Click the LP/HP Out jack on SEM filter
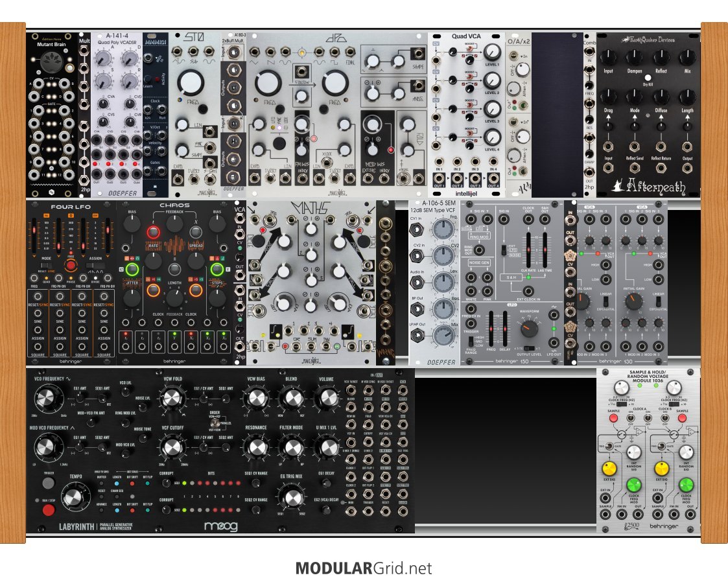The image size is (728, 582). 417,335
